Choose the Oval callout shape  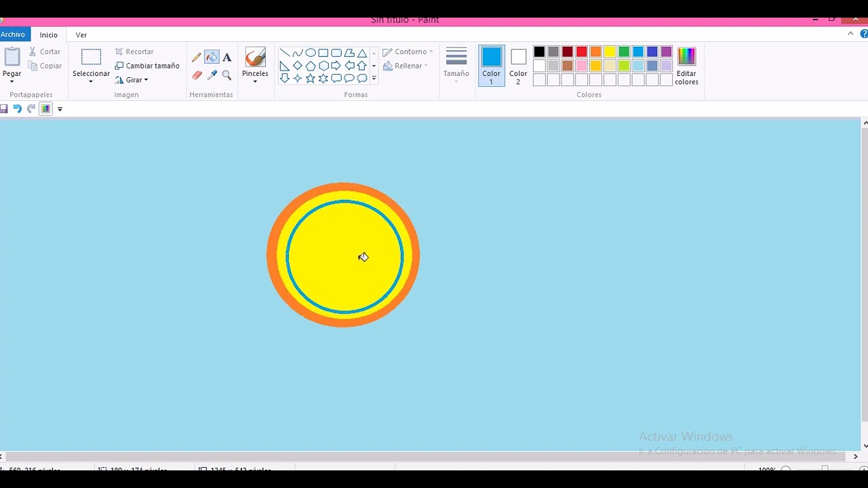pos(349,79)
